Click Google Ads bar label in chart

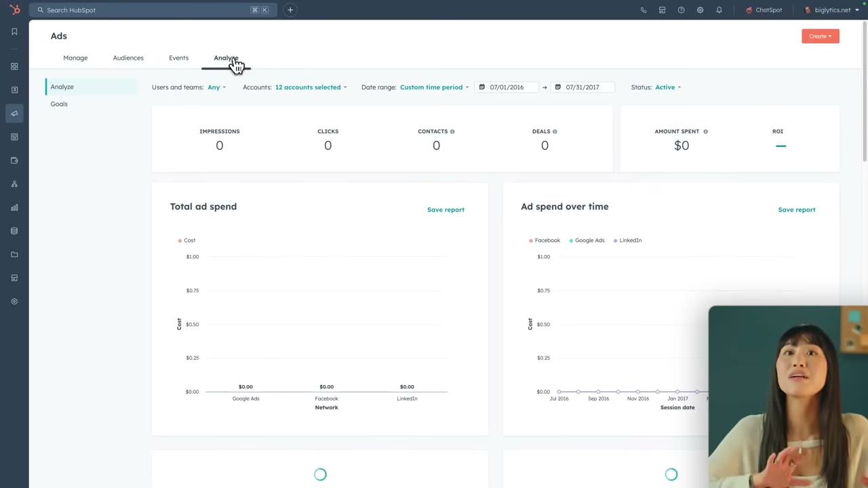(245, 399)
